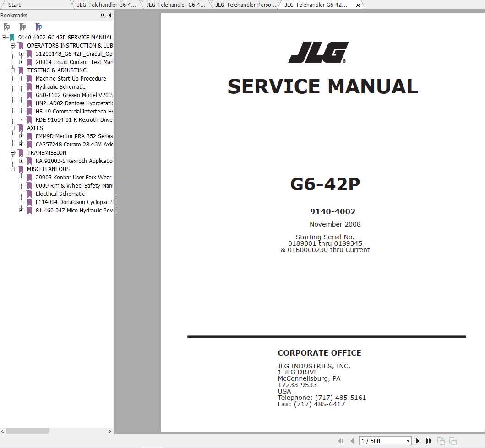Screen dimensions: 485x448
Task: Click the add new bookmark icon
Action: (23, 27)
